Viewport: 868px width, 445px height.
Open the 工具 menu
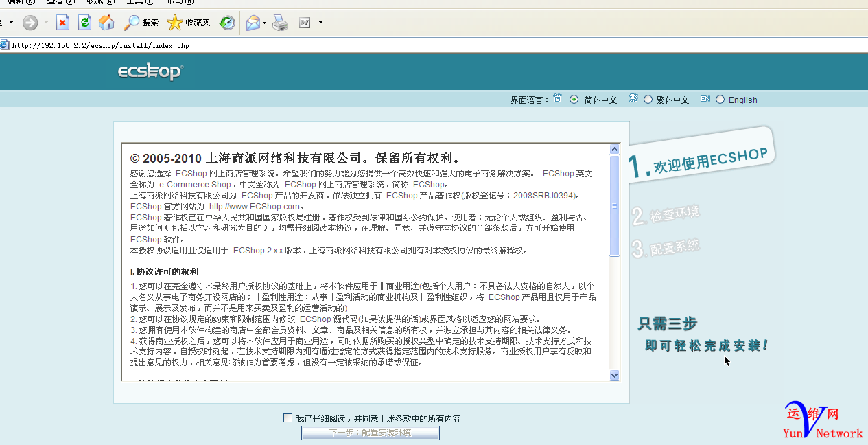140,2
